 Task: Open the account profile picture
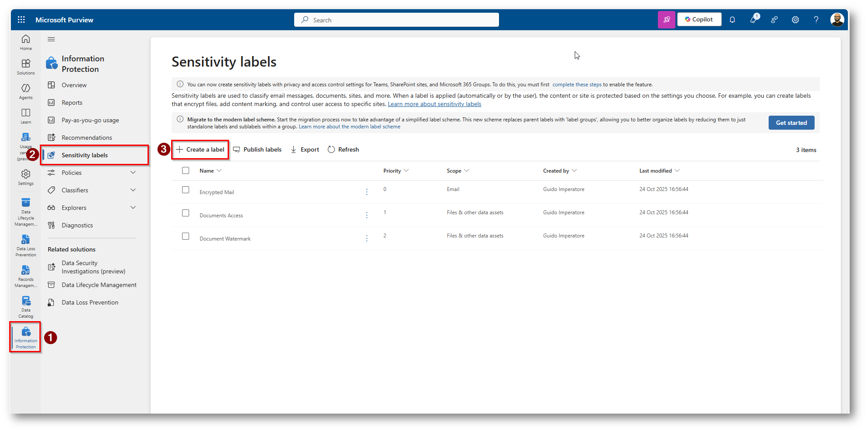point(837,20)
